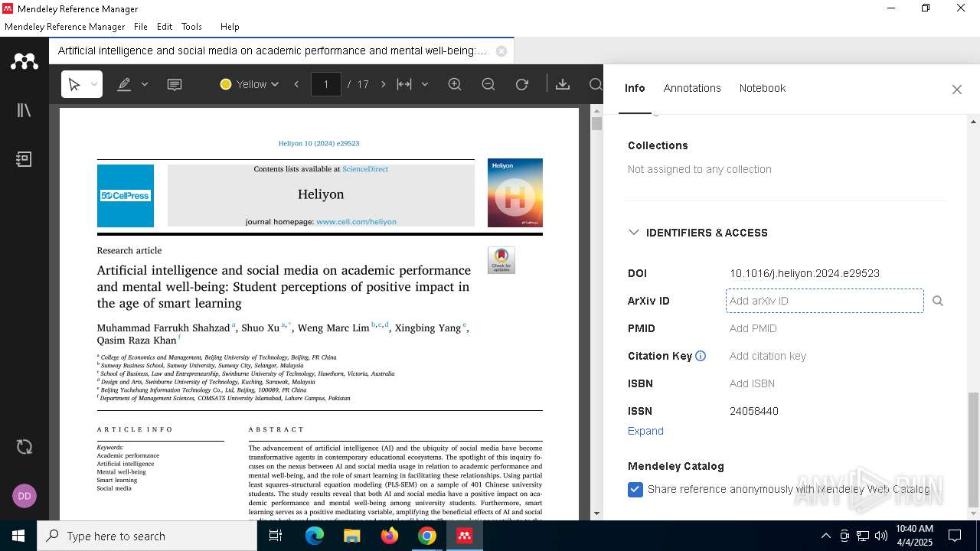
Task: Go to previous page arrow
Action: click(296, 84)
